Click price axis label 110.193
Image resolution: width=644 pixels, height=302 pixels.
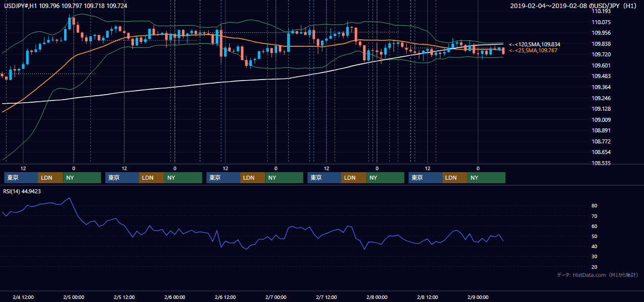pyautogui.click(x=601, y=11)
